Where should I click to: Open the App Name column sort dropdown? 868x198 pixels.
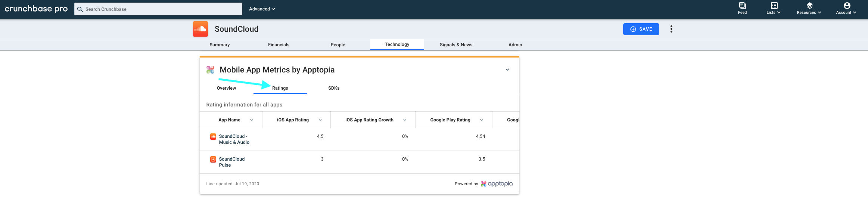point(252,120)
